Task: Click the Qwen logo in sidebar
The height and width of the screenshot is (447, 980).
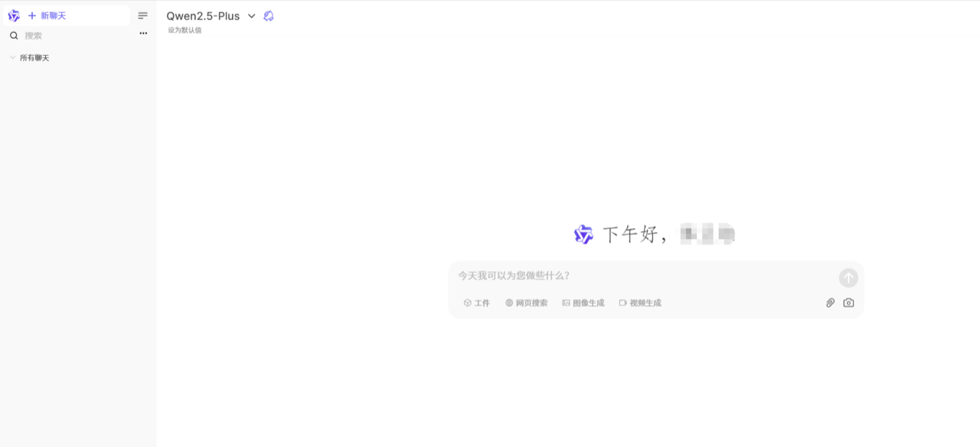Action: point(14,15)
